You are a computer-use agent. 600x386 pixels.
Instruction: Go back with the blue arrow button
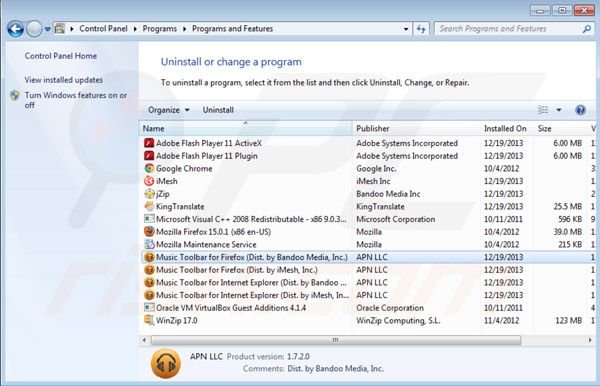coord(15,29)
